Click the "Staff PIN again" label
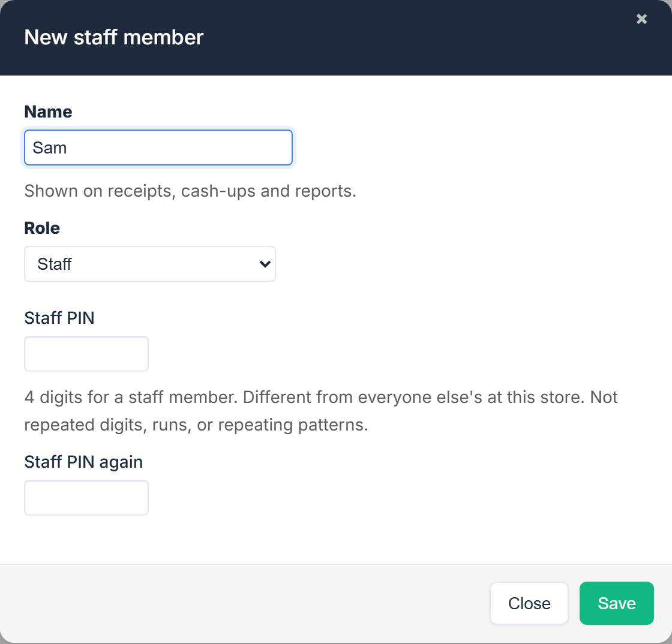 tap(83, 462)
